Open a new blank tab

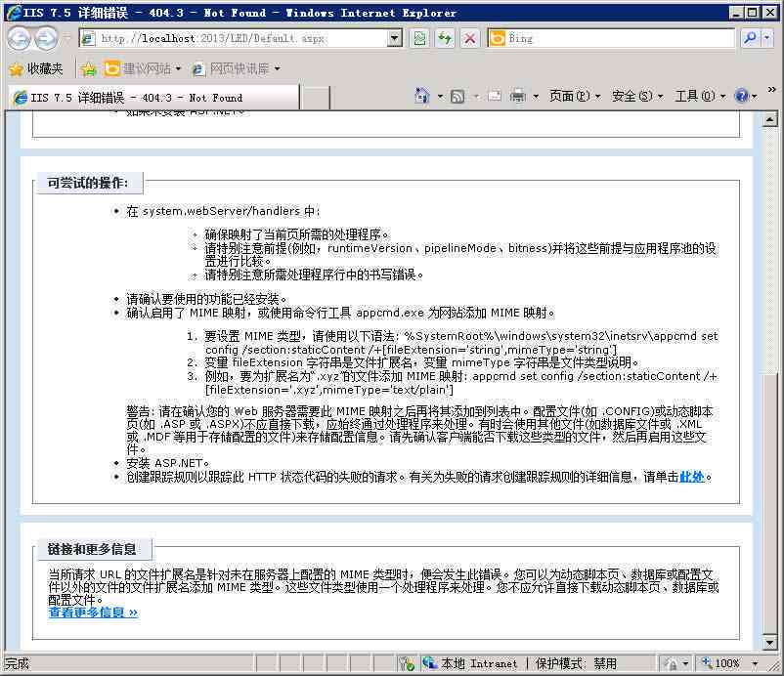click(315, 98)
